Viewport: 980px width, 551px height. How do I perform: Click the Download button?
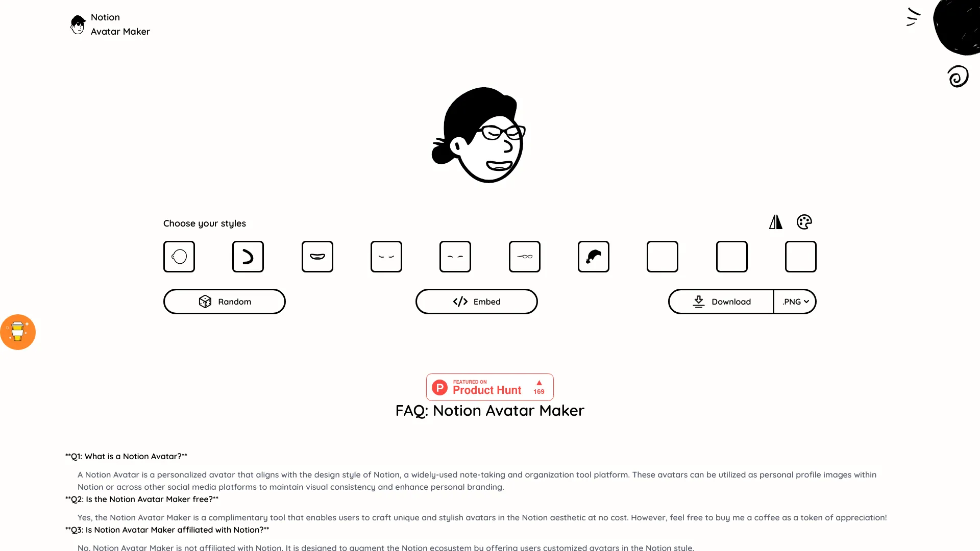[721, 302]
